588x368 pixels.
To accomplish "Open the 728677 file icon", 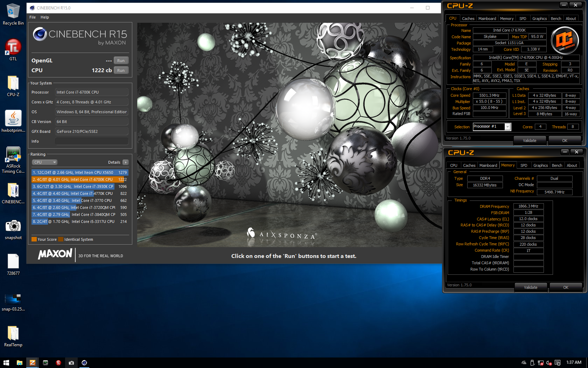I will (x=13, y=264).
